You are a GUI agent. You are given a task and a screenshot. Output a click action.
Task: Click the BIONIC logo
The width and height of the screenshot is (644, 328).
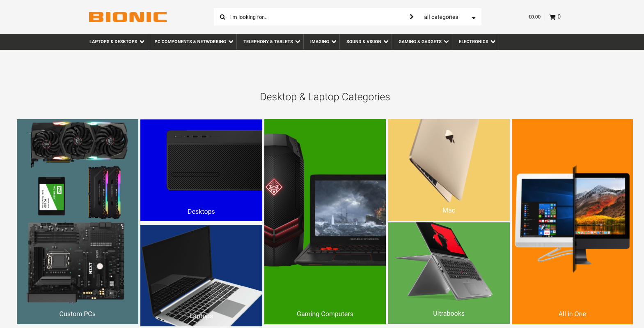128,17
